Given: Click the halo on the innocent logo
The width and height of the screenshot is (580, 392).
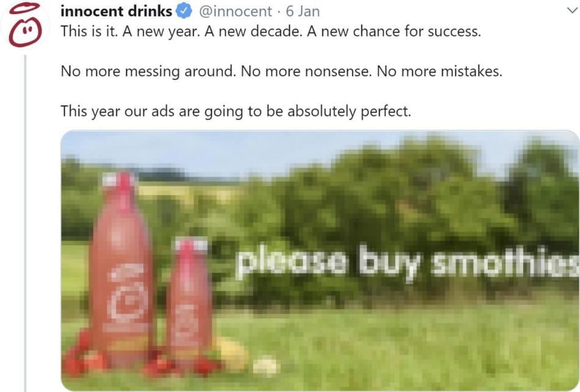Looking at the screenshot, I should pos(24,8).
